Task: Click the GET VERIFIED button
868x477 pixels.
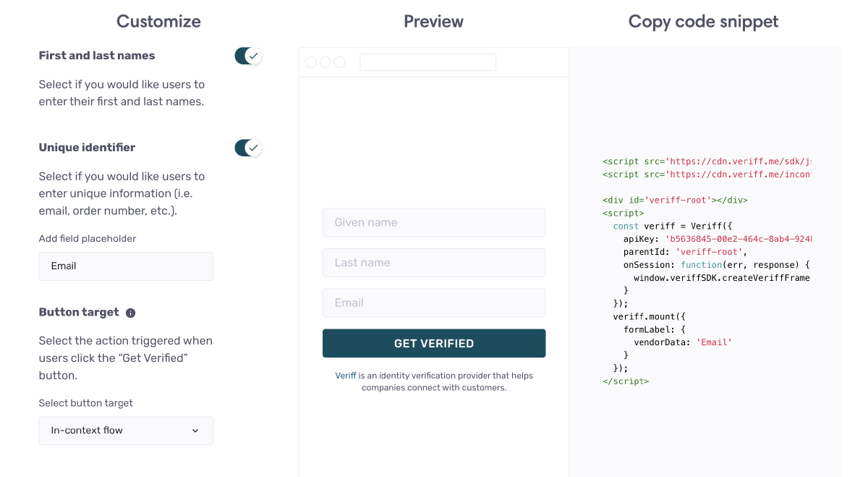Action: [434, 343]
